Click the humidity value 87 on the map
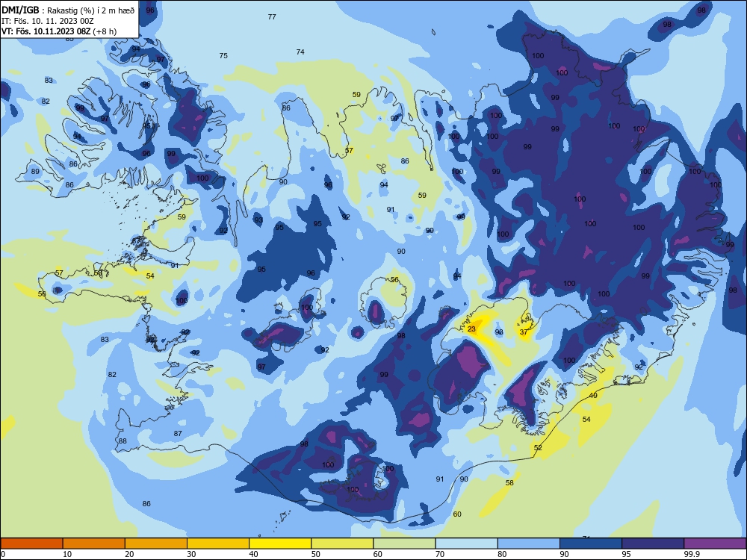 point(178,433)
